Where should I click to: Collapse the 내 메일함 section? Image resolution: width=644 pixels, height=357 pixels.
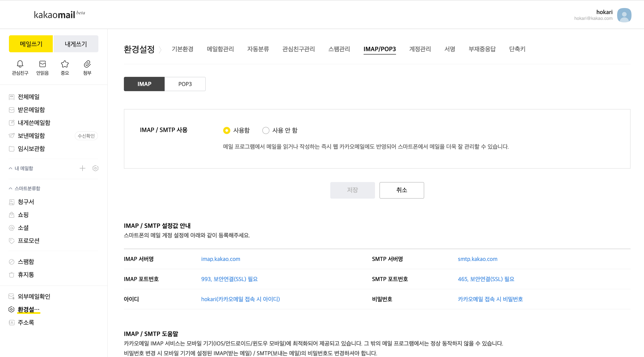click(x=11, y=168)
